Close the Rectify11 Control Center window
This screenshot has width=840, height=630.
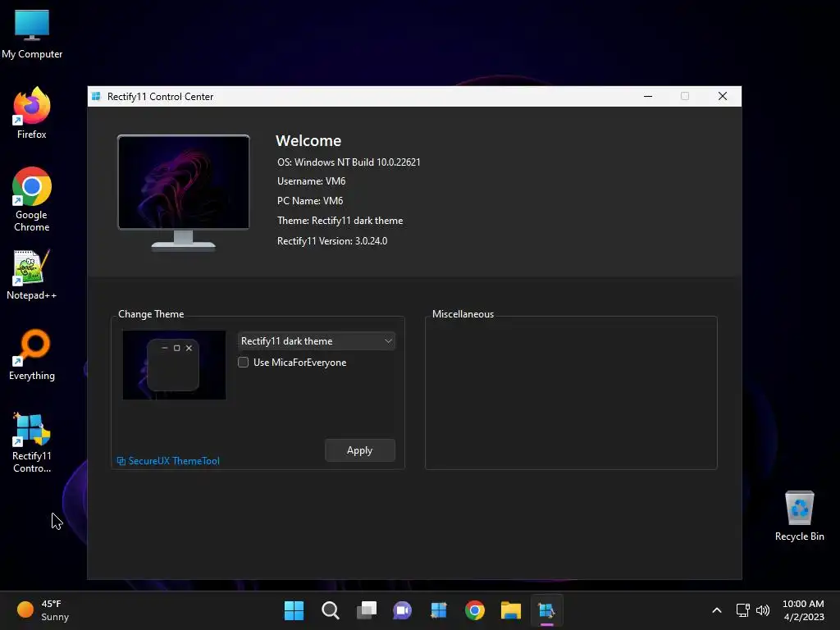point(723,97)
